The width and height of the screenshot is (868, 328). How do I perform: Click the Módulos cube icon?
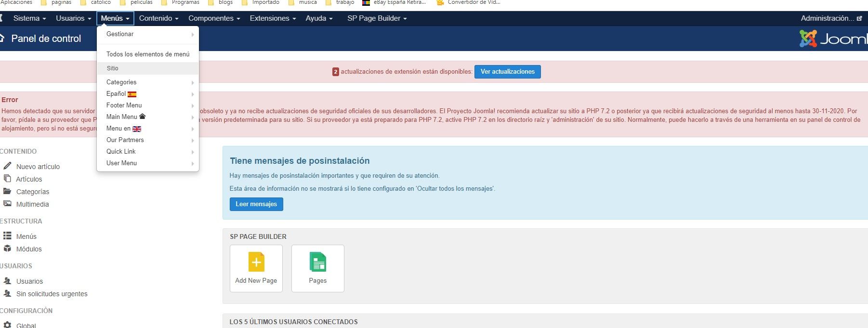pos(7,249)
